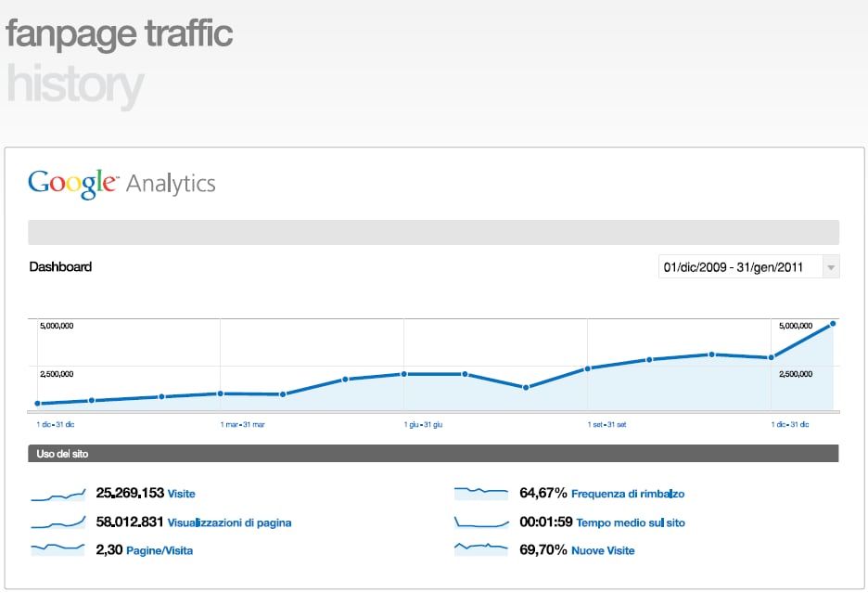Select the data point above 1 mar-31 mar
This screenshot has width=868, height=593.
coord(221,393)
